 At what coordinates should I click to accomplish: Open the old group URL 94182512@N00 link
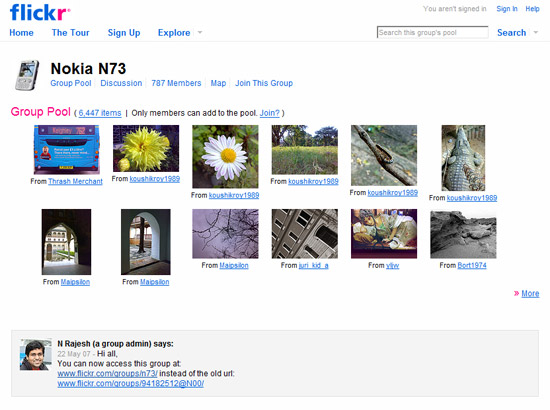click(x=130, y=383)
